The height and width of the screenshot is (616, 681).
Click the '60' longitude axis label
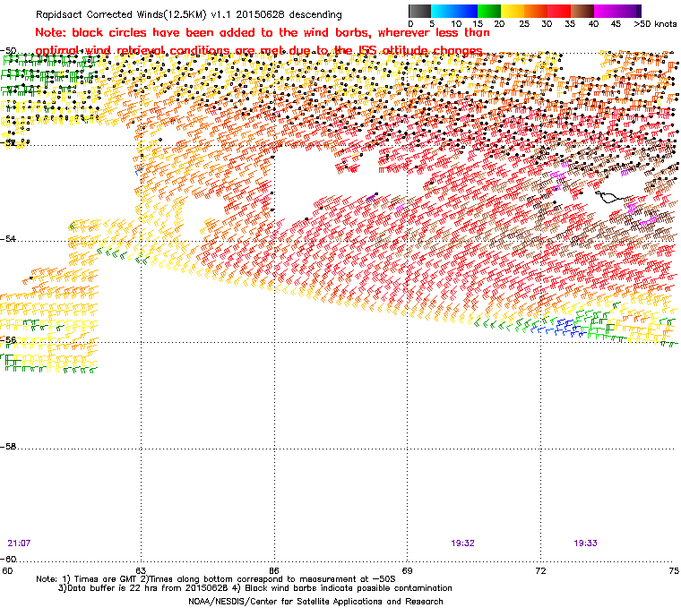point(7,570)
